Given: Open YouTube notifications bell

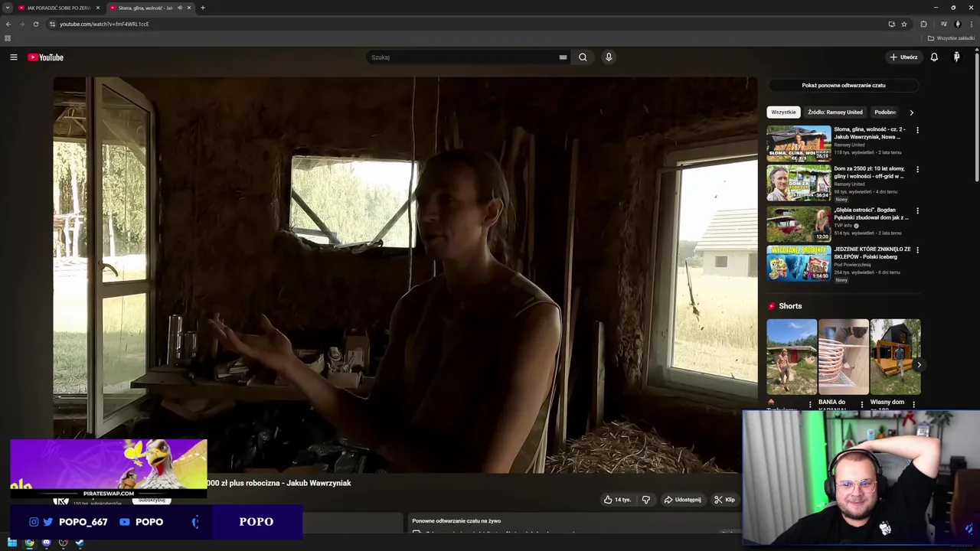Looking at the screenshot, I should point(934,57).
